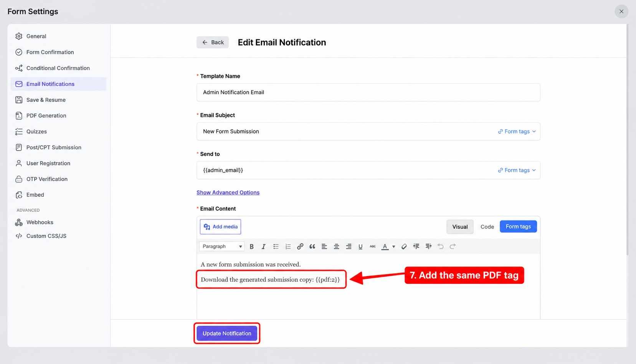Open Post/CPT Submission settings
Viewport: 636px width, 364px height.
tap(58, 147)
